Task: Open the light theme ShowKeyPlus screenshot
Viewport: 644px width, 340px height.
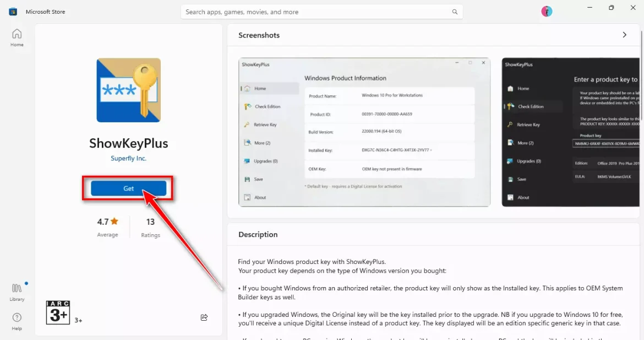Action: click(364, 132)
